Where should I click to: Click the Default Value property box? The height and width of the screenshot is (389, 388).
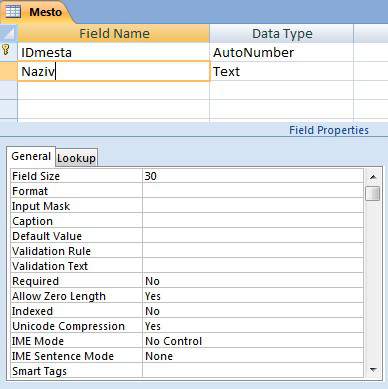[x=253, y=236]
